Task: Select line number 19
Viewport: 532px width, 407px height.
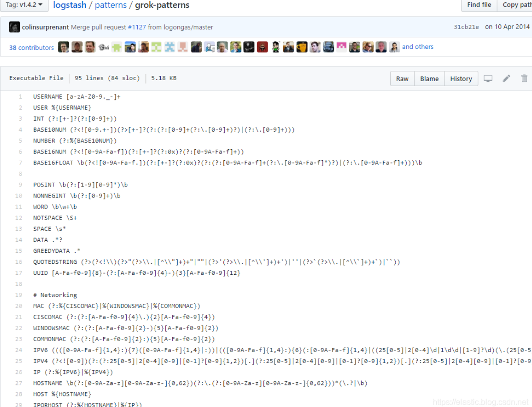Action: 19,295
